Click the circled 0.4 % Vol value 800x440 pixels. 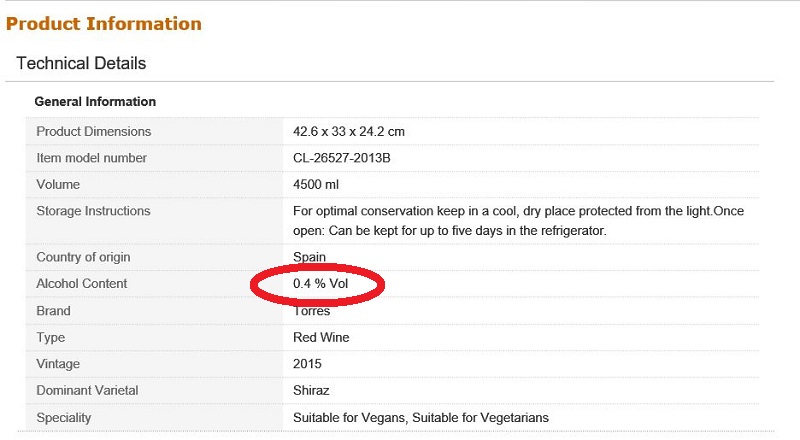point(319,284)
